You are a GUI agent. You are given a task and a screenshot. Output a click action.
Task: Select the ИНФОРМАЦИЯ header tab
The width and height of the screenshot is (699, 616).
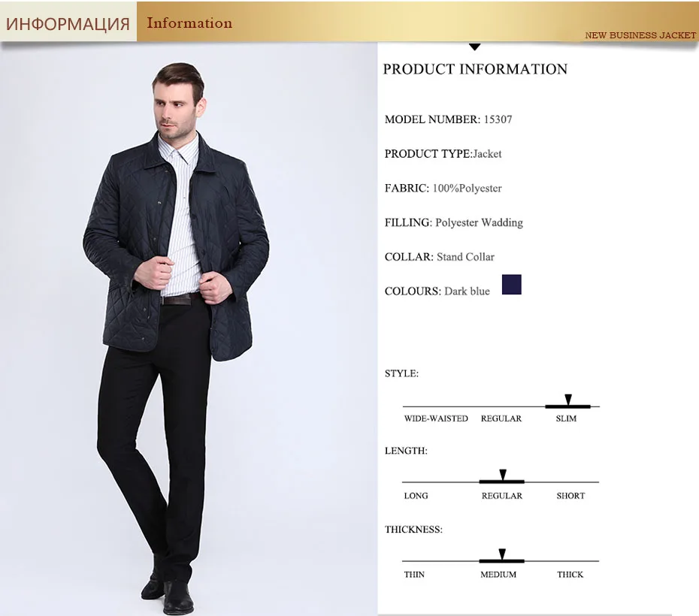click(x=68, y=23)
